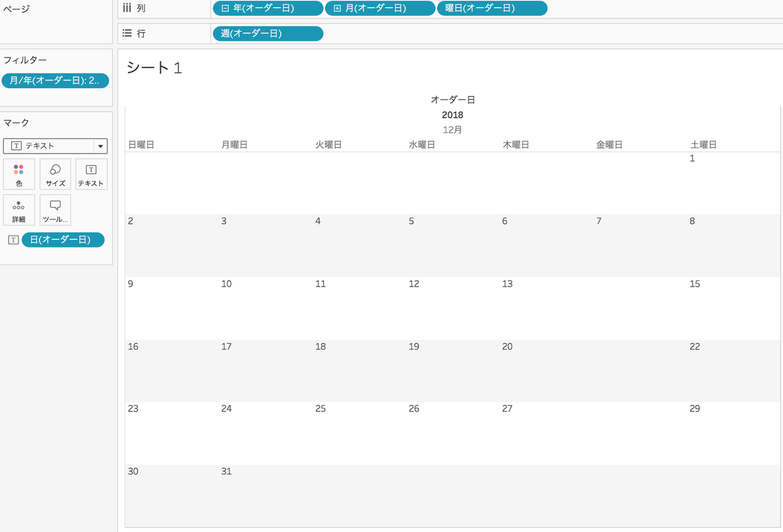Image resolution: width=783 pixels, height=532 pixels.
Task: Collapse the 年(オーダー日) pill using its minus icon
Action: click(225, 9)
